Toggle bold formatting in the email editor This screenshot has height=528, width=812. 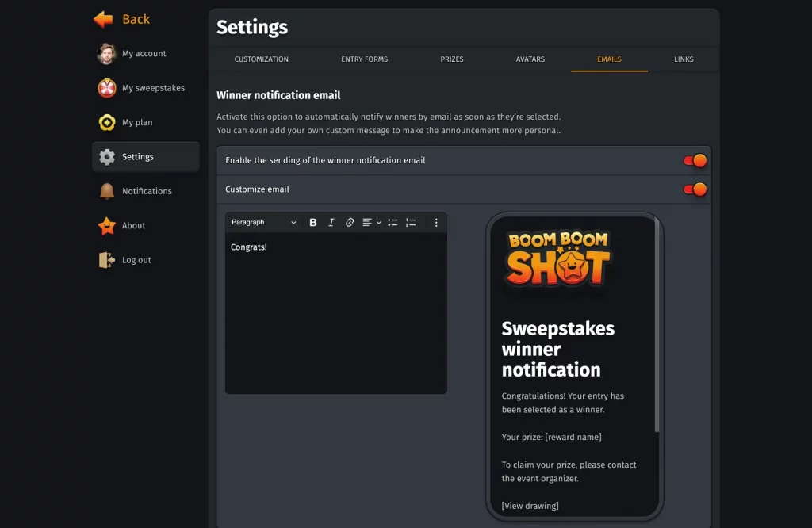[313, 223]
